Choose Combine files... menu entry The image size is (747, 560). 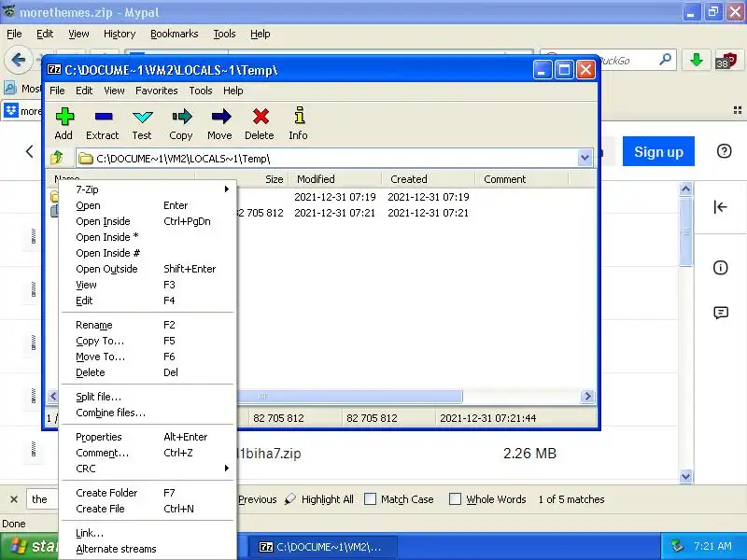click(x=148, y=413)
